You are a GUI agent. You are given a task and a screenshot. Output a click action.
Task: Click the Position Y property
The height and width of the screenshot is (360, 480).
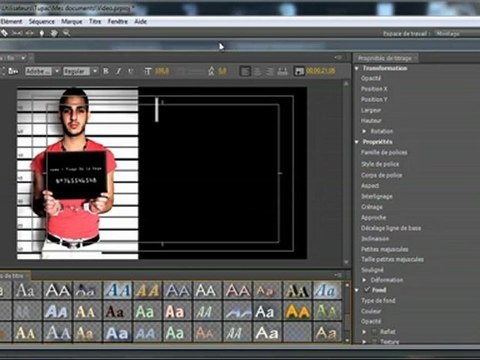tap(374, 99)
